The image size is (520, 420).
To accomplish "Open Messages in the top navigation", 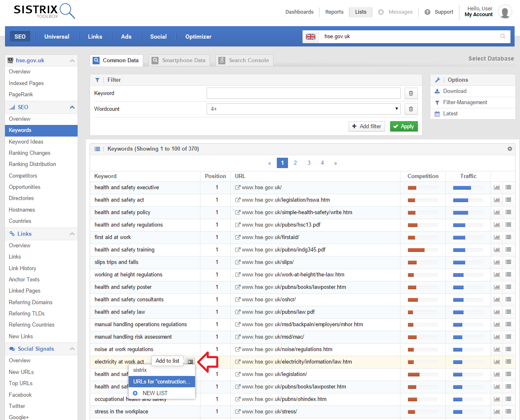I will coord(400,12).
